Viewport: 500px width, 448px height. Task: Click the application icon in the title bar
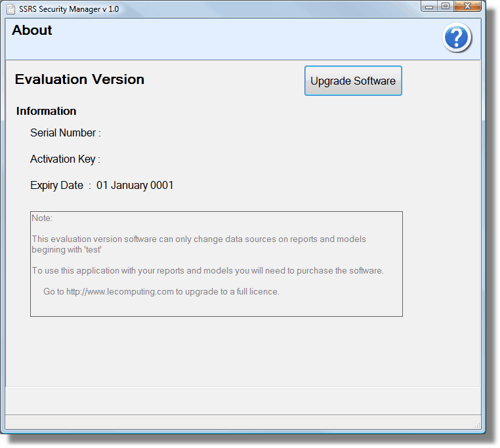(11, 9)
